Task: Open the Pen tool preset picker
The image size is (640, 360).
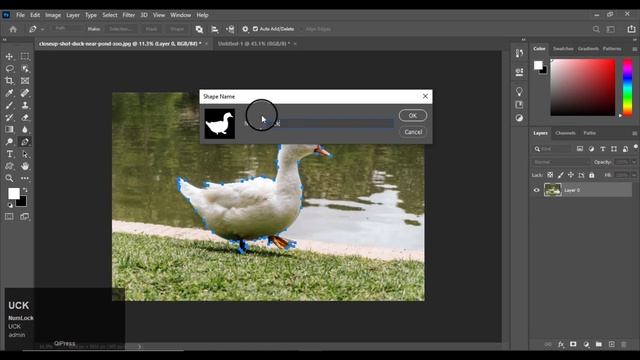Action: coord(36,29)
